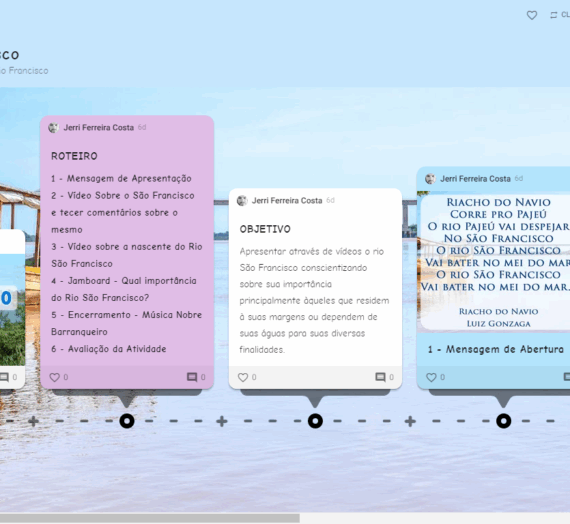Open author avatar on OBJETIVO post

(x=242, y=200)
